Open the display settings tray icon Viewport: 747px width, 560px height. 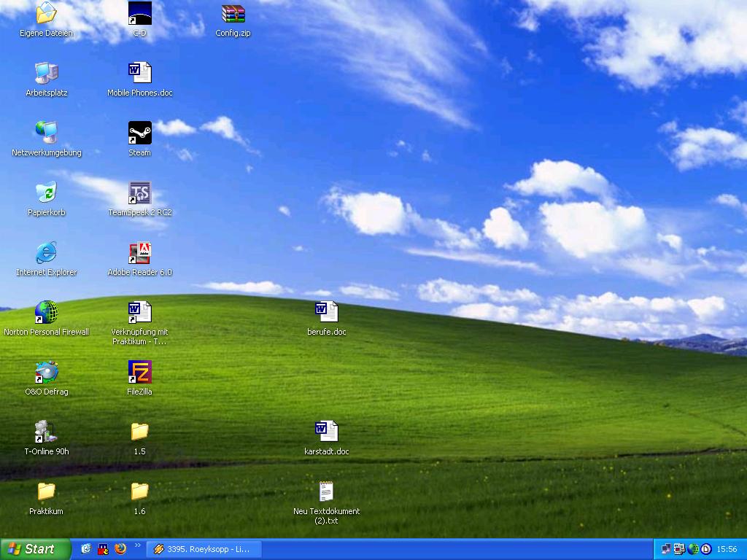tap(679, 549)
